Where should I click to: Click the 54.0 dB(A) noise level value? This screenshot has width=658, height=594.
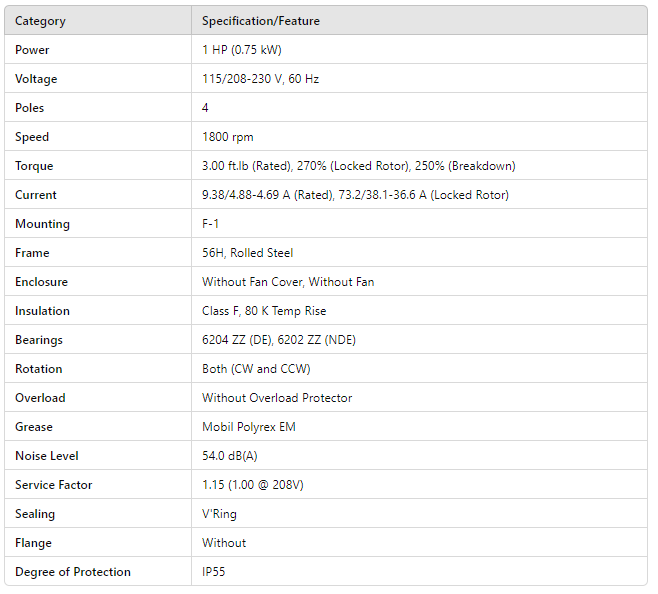pos(231,456)
